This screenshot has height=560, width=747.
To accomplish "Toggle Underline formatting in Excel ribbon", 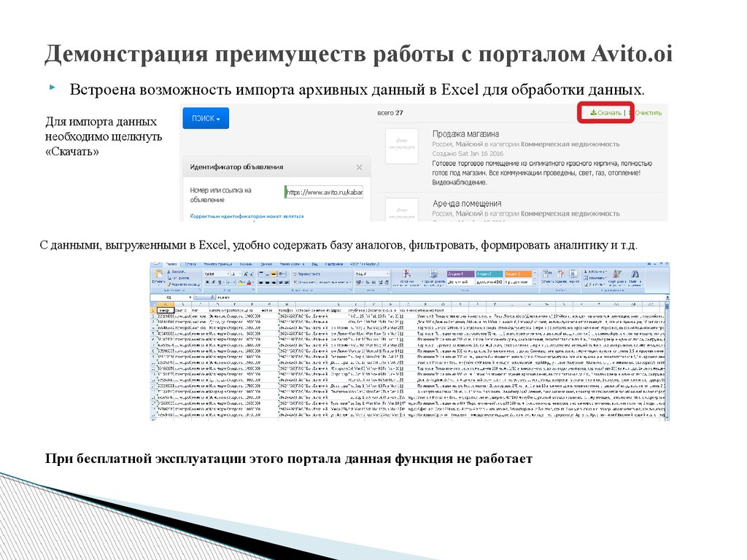I will point(220,282).
